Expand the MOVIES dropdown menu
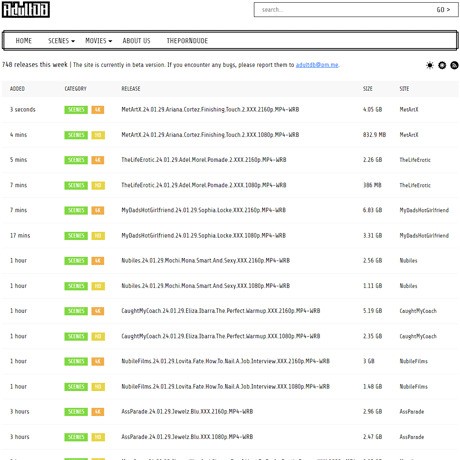Viewport: 460px width, 460px height. click(x=98, y=41)
